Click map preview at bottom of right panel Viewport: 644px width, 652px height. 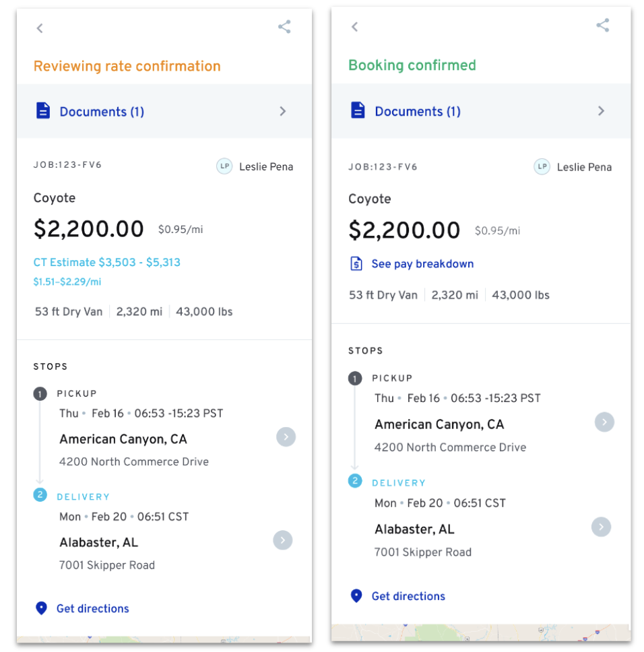pos(480,632)
